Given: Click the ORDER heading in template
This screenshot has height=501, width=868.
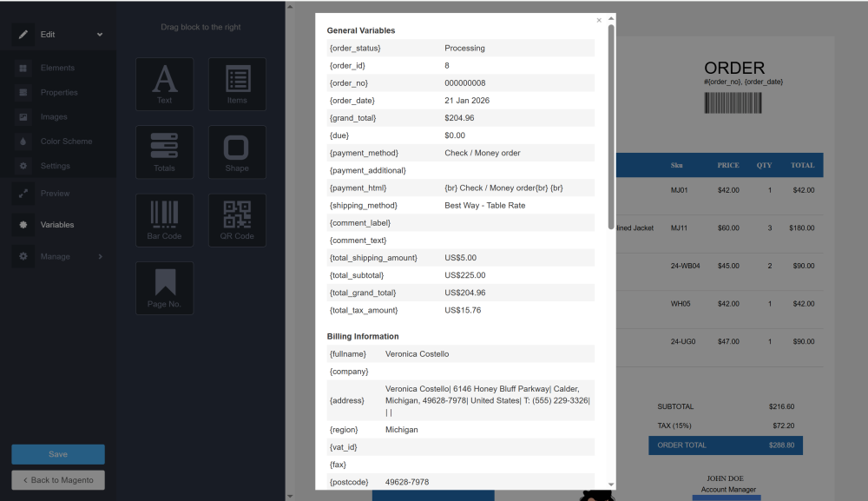Looking at the screenshot, I should point(734,68).
